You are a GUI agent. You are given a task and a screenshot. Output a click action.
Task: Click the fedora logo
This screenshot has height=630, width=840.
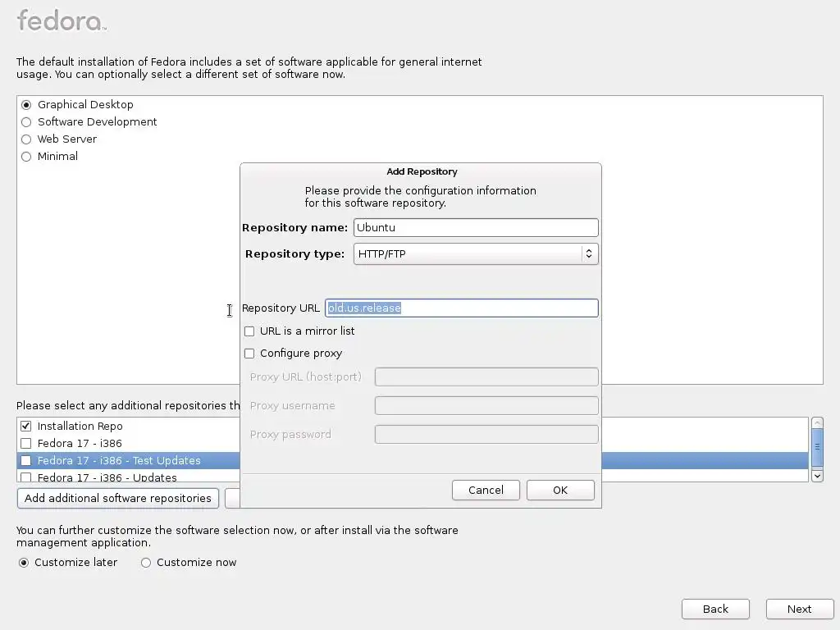coord(62,21)
